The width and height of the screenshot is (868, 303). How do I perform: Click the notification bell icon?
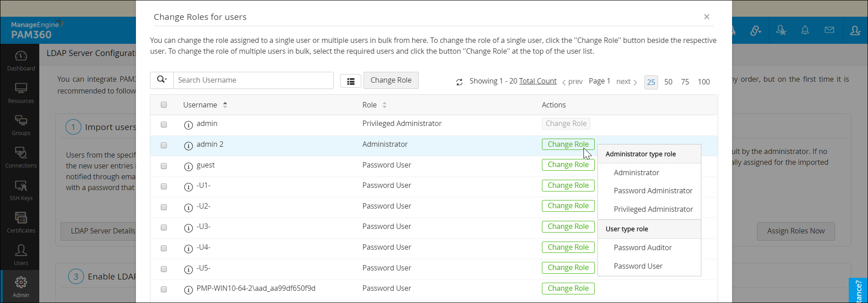pos(805,30)
